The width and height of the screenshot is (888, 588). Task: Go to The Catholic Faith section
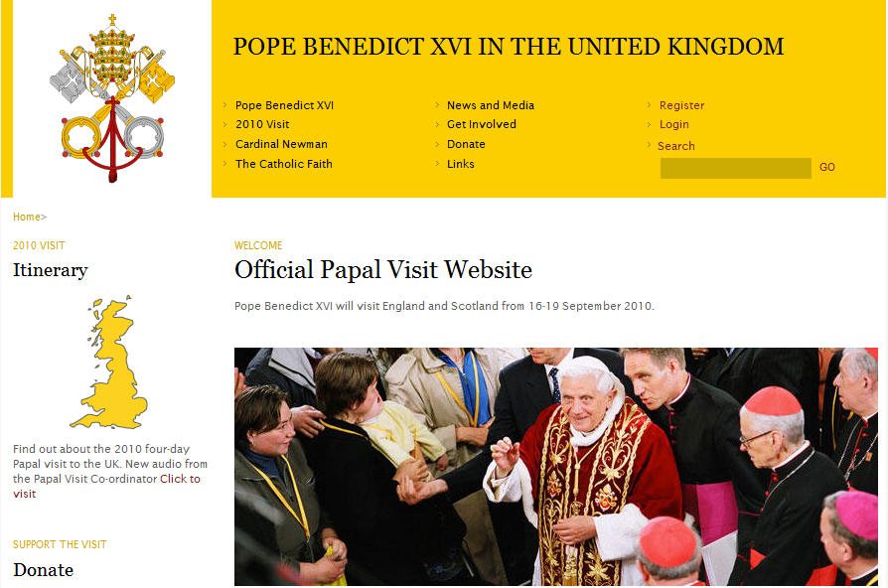pyautogui.click(x=284, y=164)
